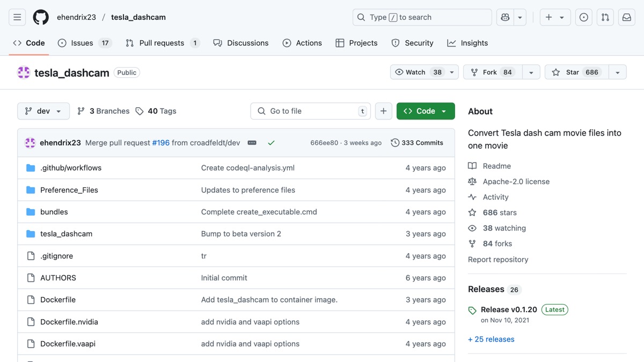Open the hamburger navigation menu
Image resolution: width=644 pixels, height=362 pixels.
tap(17, 17)
